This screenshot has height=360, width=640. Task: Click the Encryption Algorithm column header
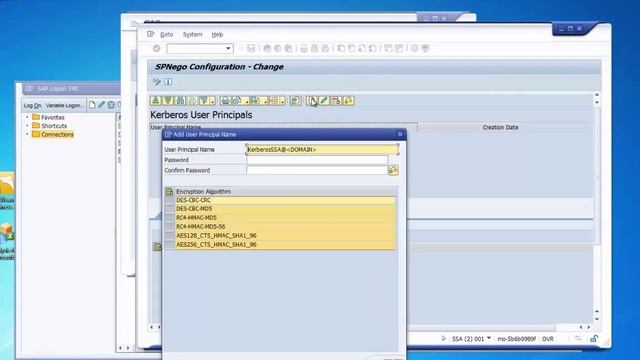click(x=286, y=191)
